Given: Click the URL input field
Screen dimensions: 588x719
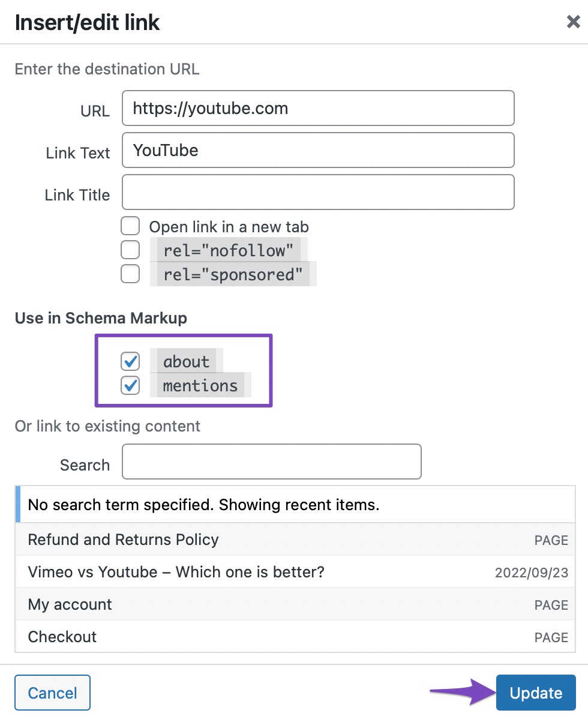Looking at the screenshot, I should [x=318, y=108].
